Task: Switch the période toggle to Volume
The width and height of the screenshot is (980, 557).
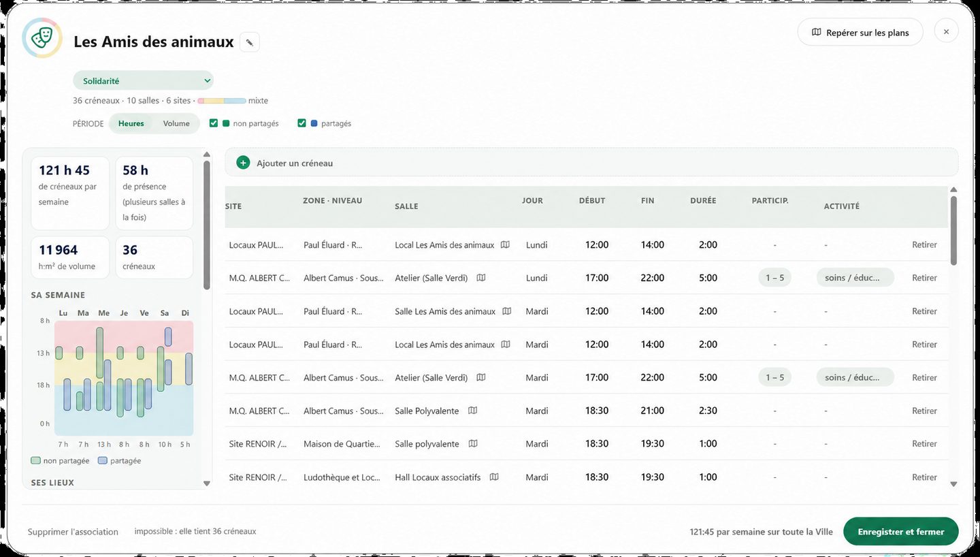Action: coord(176,123)
